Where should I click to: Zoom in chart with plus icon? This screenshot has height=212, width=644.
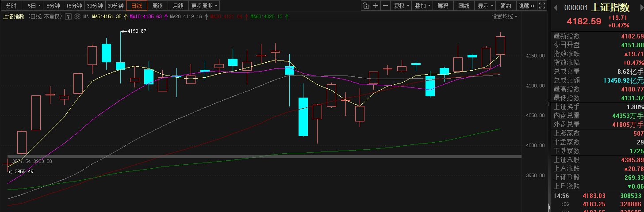click(376, 6)
